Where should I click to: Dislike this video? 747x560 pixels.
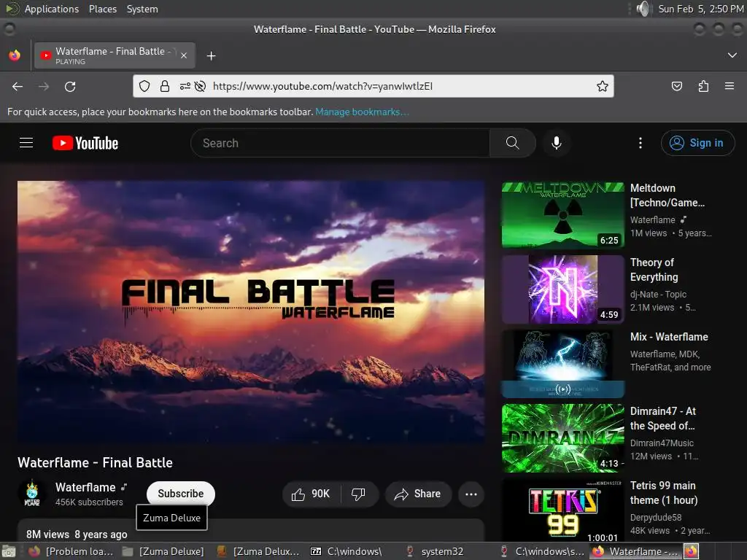pos(358,494)
